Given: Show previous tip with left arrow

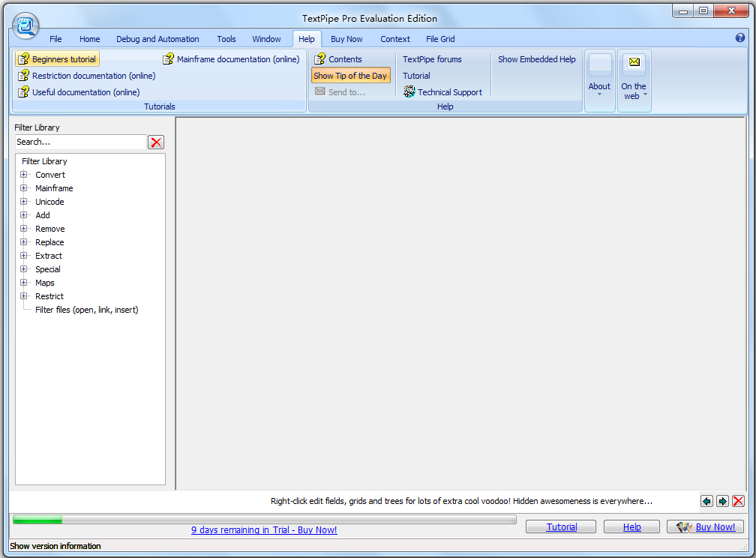Looking at the screenshot, I should tap(706, 501).
